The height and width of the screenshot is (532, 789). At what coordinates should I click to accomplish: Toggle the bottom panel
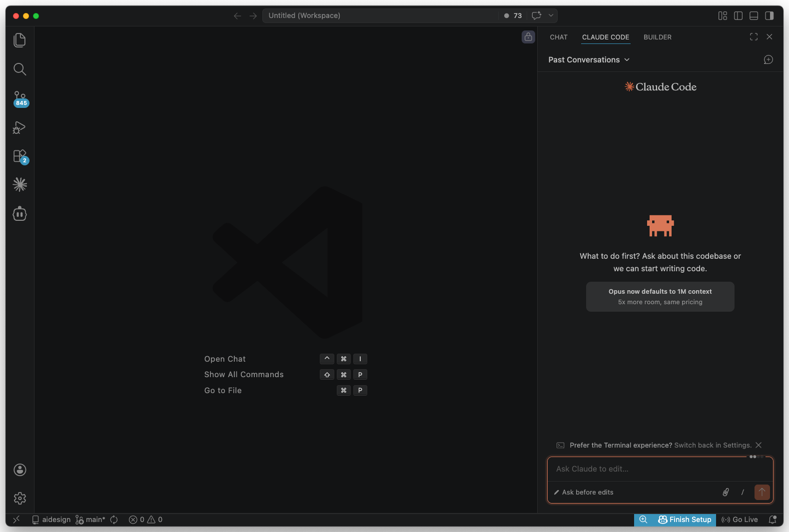(x=754, y=15)
